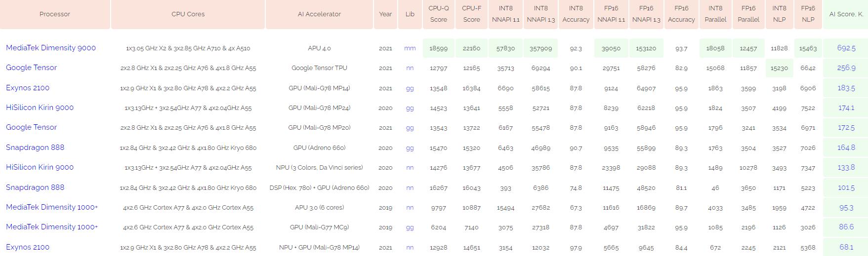Select CPU cores cell '1x3.05 GHz X2 & 3x2.85 GHz A710 & 4x A510'
This screenshot has height=256, width=868.
[188, 48]
